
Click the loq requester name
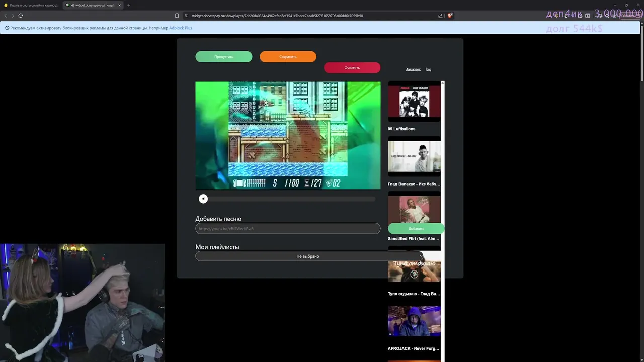click(x=428, y=69)
